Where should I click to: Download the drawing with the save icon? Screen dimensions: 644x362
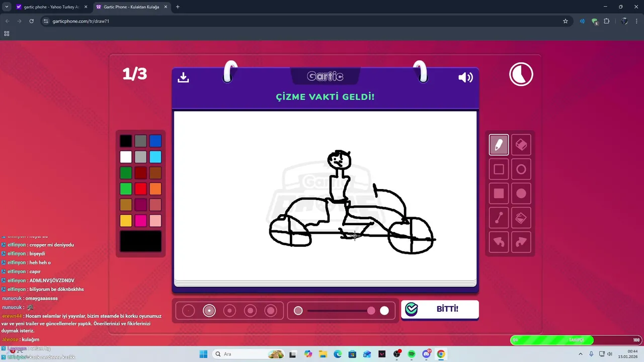coord(183,77)
